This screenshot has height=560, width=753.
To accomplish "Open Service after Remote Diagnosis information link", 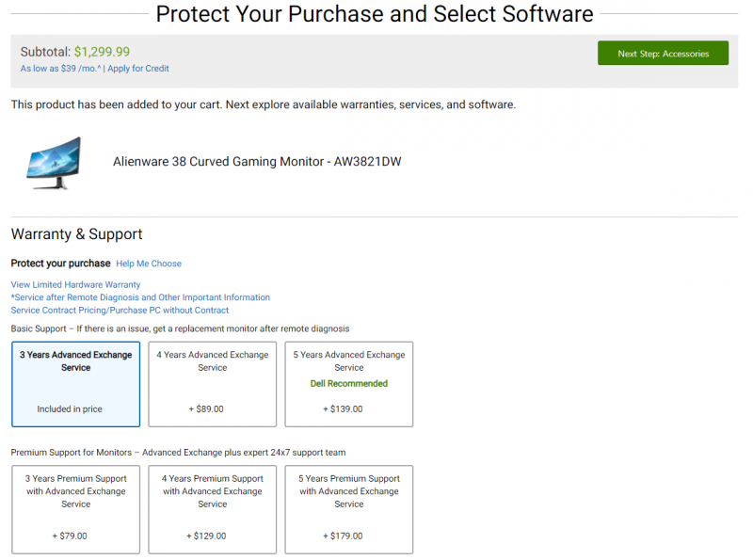I will pos(140,297).
